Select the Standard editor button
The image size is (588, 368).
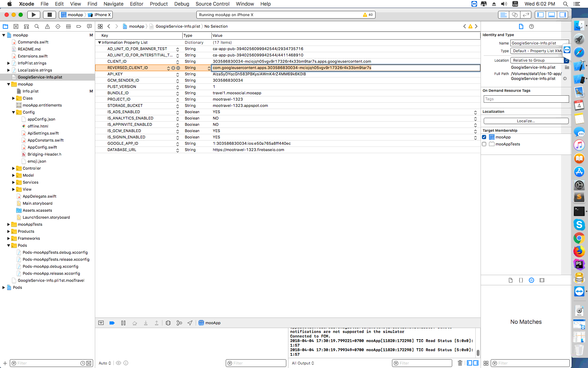coord(503,15)
